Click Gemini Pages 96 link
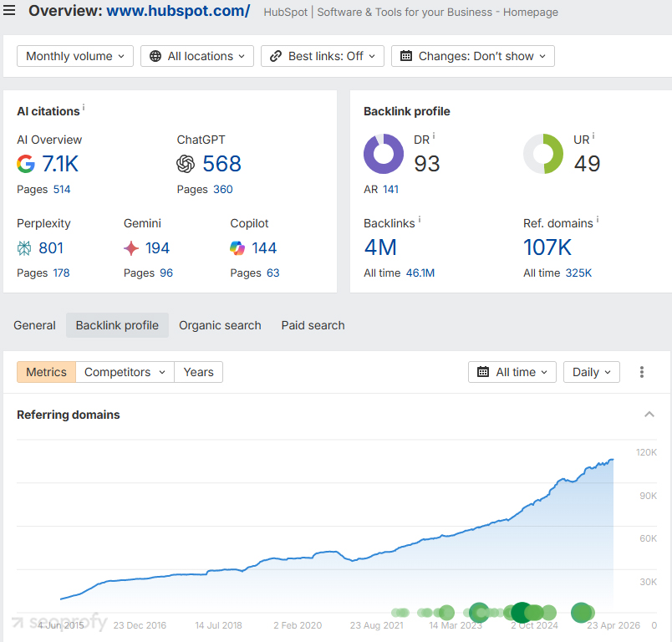 point(166,273)
